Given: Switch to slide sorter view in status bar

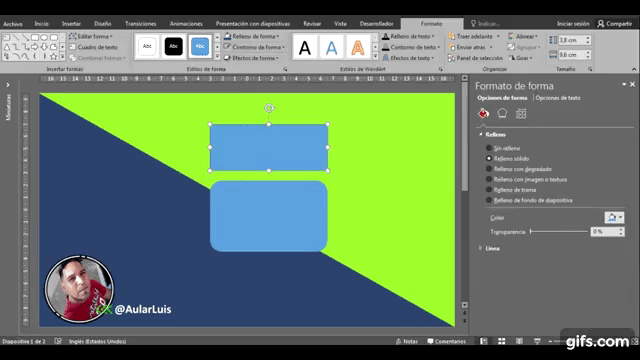Looking at the screenshot, I should pyautogui.click(x=501, y=341).
